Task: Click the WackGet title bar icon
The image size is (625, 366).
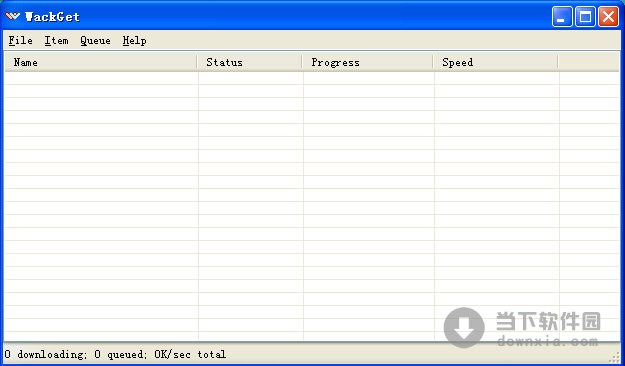Action: [x=12, y=16]
